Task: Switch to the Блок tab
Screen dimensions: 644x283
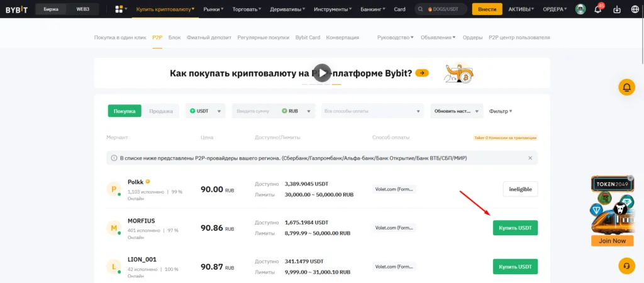Action: (175, 37)
